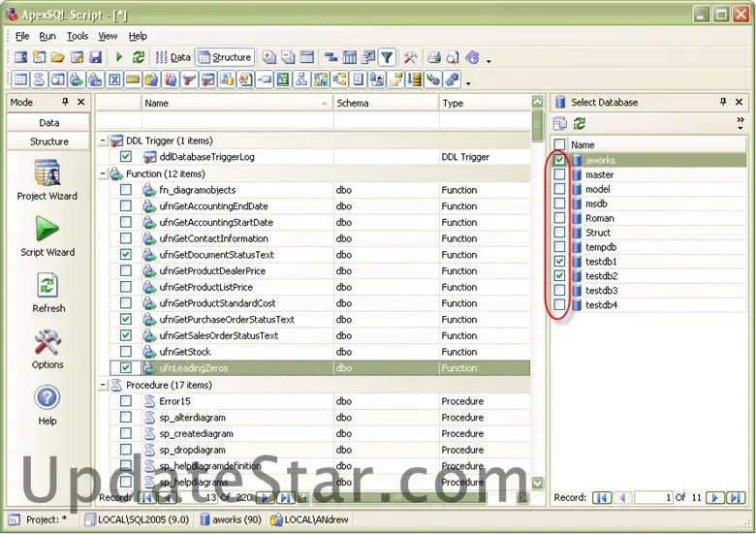The height and width of the screenshot is (534, 756).
Task: Open the Help menu
Action: [x=138, y=36]
